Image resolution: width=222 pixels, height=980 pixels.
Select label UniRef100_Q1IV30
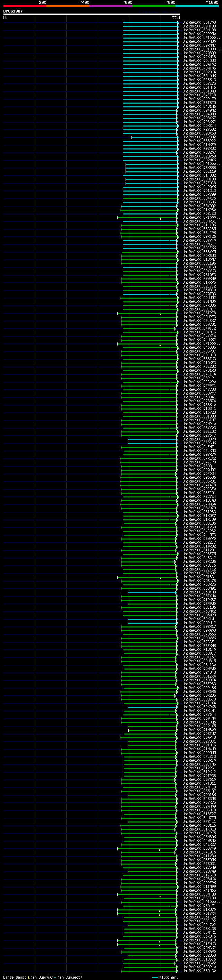199,856
